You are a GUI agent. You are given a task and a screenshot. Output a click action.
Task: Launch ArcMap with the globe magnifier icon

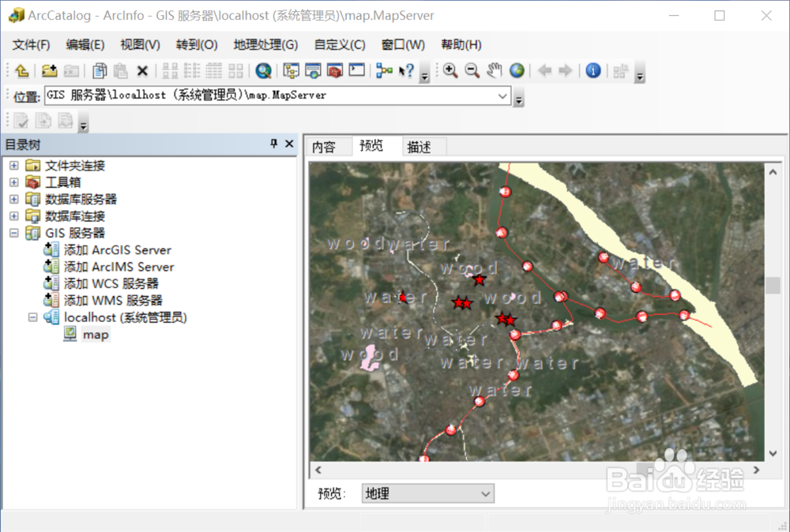coord(263,71)
